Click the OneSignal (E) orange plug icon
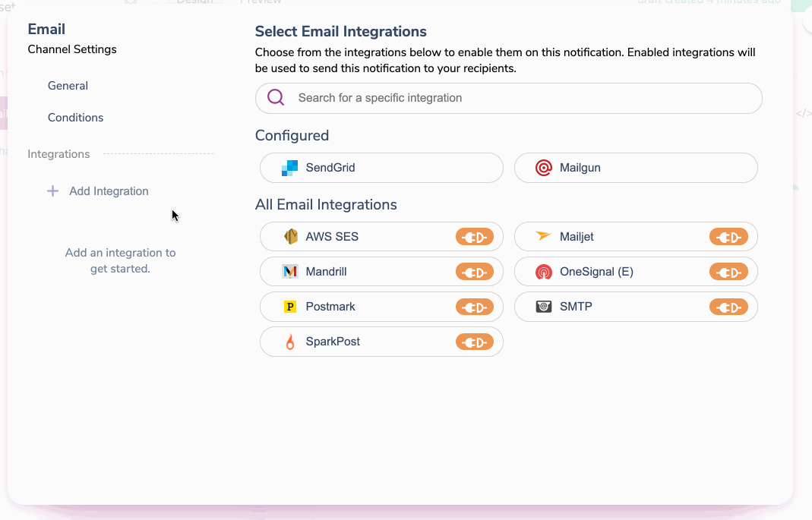 728,273
